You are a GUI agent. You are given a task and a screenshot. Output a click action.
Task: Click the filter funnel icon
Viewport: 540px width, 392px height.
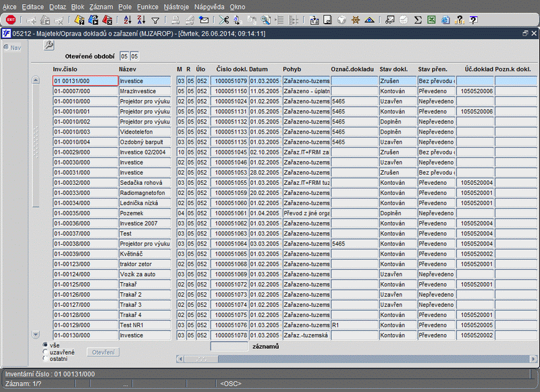click(155, 20)
